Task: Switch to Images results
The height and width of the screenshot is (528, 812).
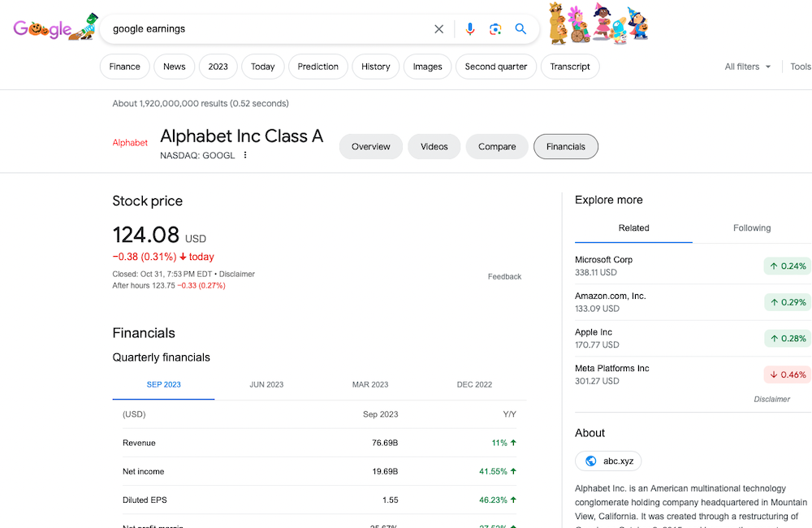Action: (427, 67)
